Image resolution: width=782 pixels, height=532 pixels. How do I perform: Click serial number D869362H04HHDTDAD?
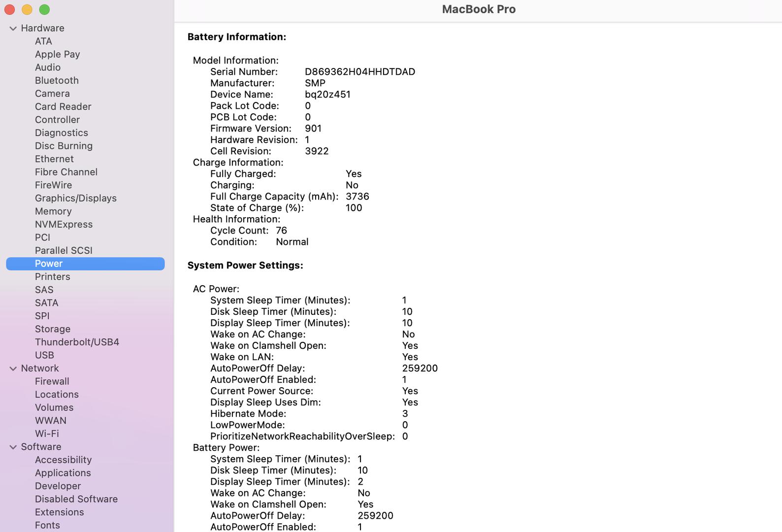(x=360, y=72)
